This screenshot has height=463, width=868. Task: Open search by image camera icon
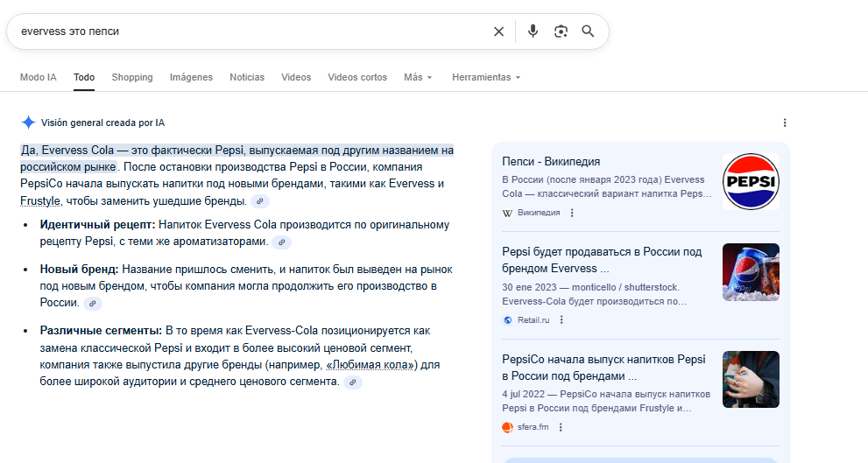561,32
